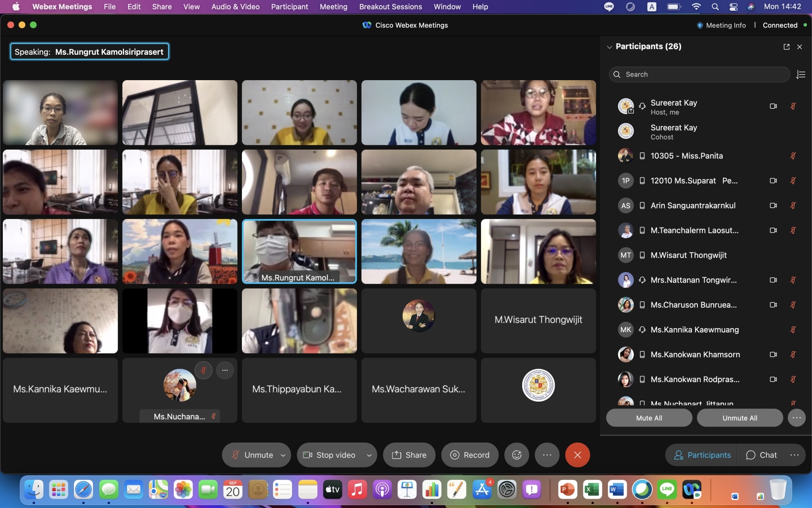Search participants field

point(699,75)
